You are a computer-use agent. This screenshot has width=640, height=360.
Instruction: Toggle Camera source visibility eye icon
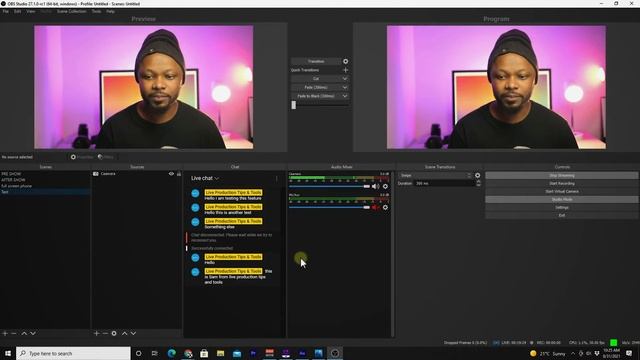tap(171, 174)
